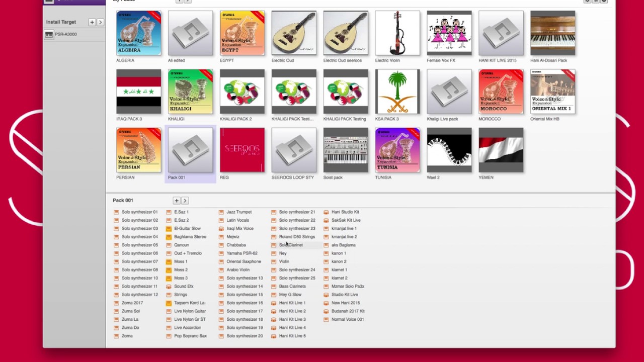644x362 pixels.
Task: Select the YEMEN flag pack icon
Action: click(501, 150)
